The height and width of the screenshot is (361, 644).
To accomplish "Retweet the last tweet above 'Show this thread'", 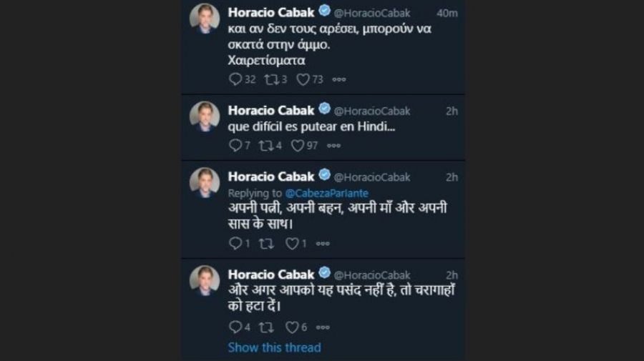I will (x=264, y=327).
